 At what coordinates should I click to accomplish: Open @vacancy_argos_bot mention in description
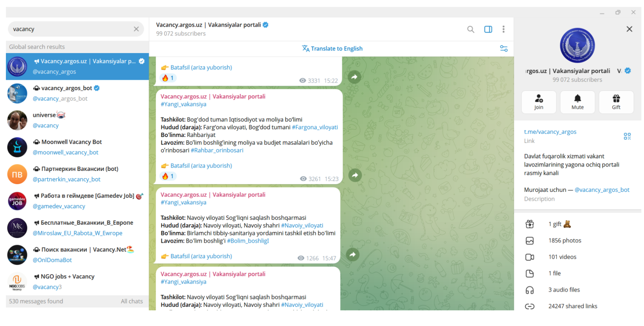602,190
